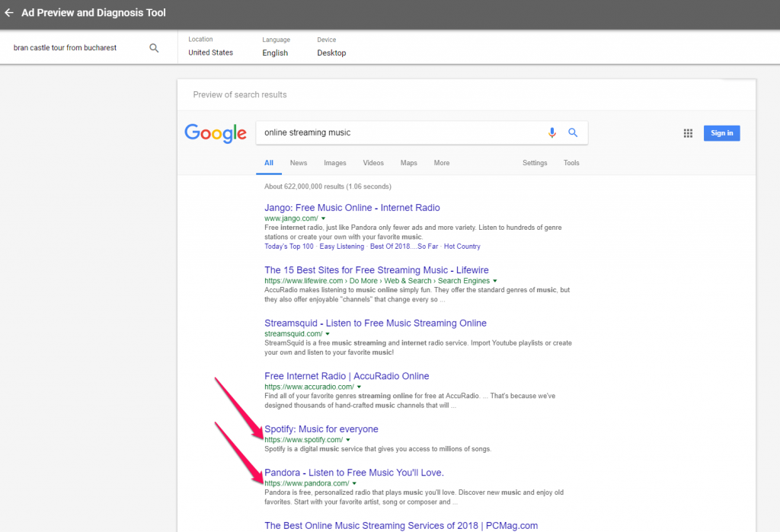Open the Settings menu below the search bar

535,163
